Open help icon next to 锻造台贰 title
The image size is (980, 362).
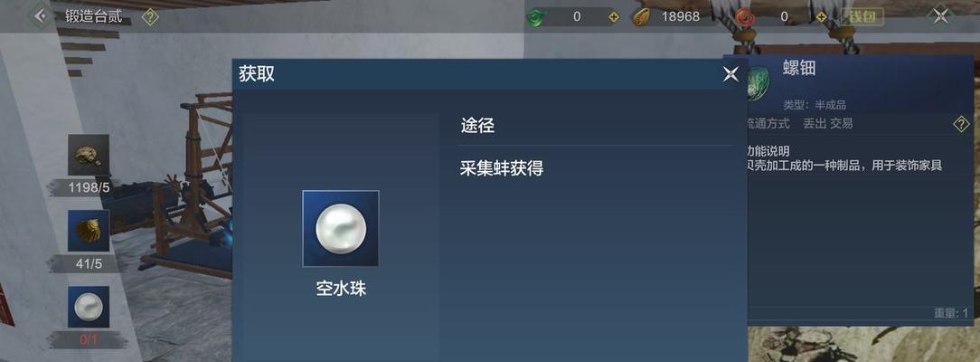[x=150, y=17]
